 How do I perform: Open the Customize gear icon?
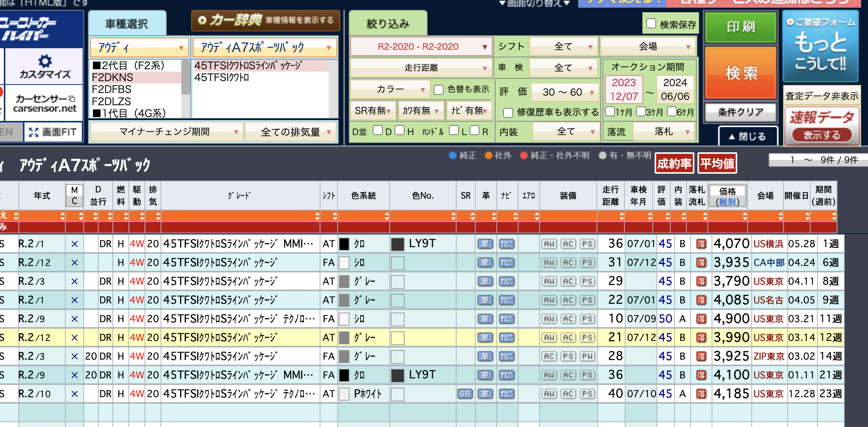tap(45, 61)
